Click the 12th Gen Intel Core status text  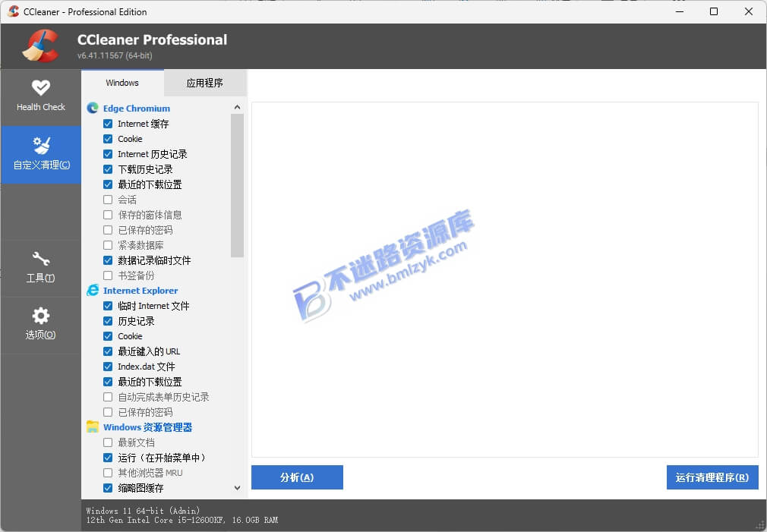coord(182,520)
